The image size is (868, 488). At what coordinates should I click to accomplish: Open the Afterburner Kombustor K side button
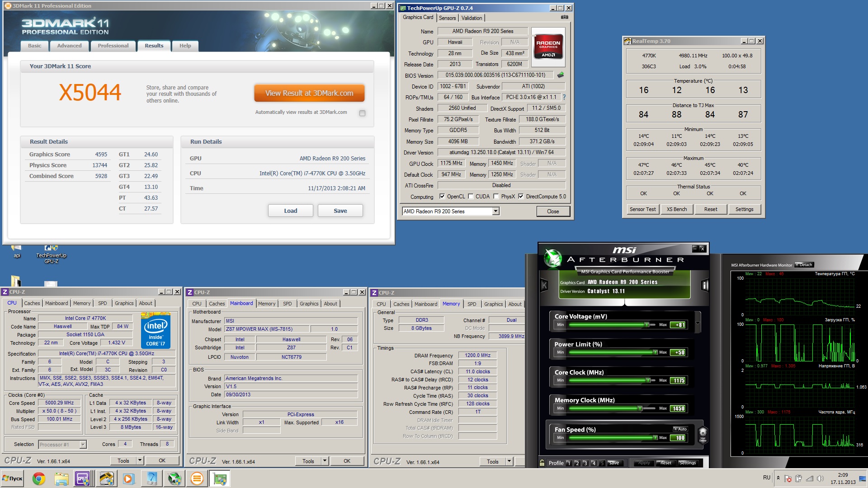click(x=544, y=285)
